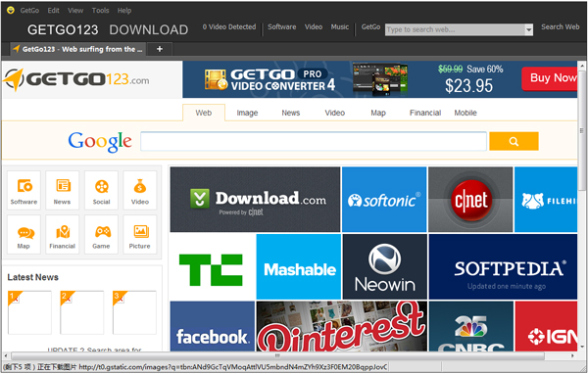Open the Edit menu
Image resolution: width=588 pixels, height=374 pixels.
tap(53, 11)
